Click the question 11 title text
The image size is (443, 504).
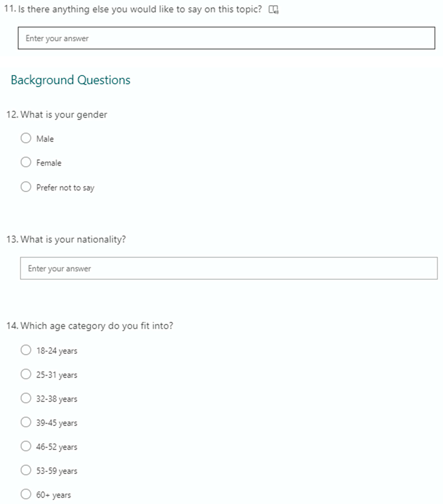pyautogui.click(x=139, y=9)
